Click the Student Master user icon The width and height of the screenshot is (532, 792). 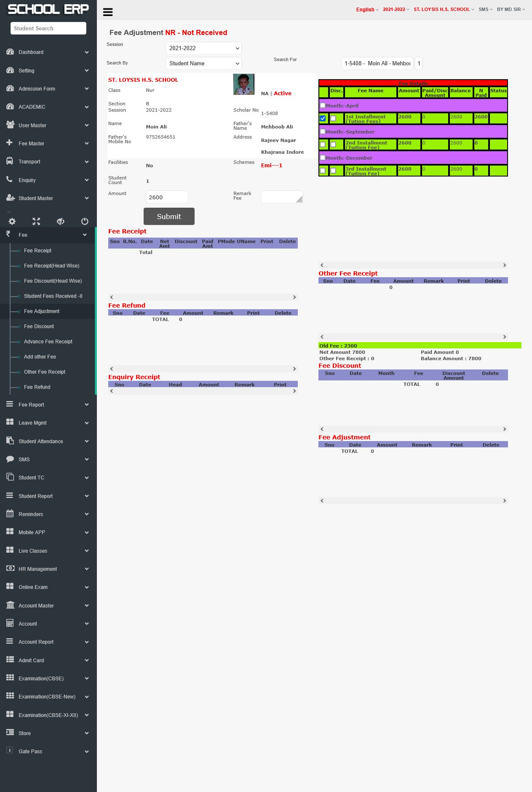coord(10,198)
